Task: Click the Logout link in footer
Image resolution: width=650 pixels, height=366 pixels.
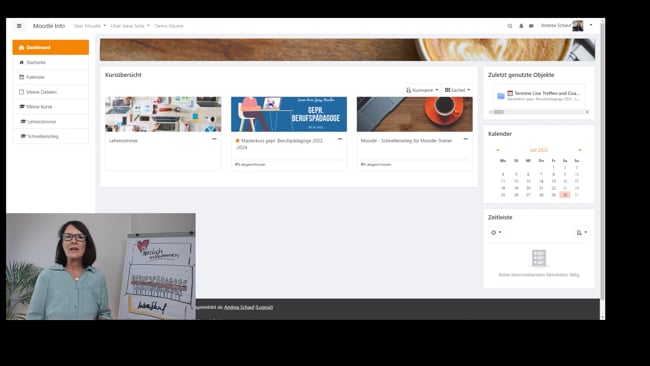Action: coord(264,308)
